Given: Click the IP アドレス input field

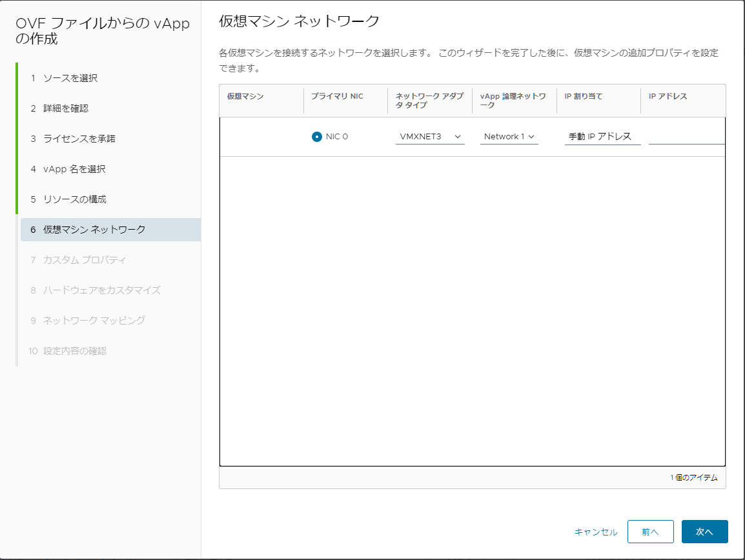Looking at the screenshot, I should [686, 137].
